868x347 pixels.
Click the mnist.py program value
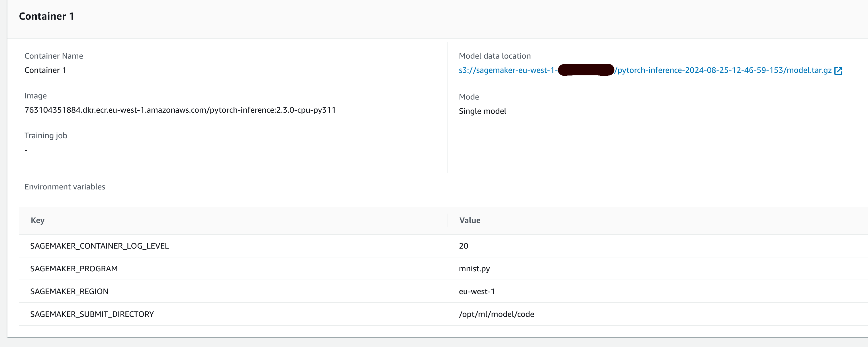pyautogui.click(x=474, y=269)
